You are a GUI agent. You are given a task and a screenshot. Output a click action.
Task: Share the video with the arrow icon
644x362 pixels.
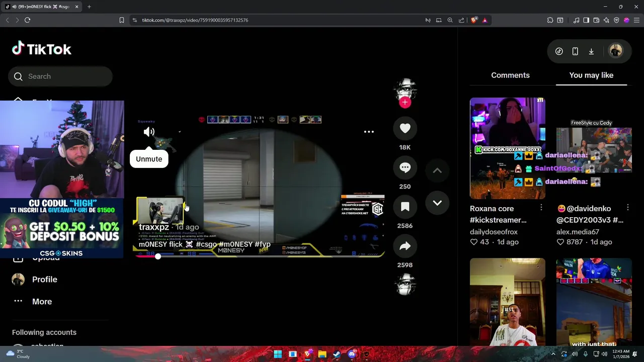pos(405,246)
